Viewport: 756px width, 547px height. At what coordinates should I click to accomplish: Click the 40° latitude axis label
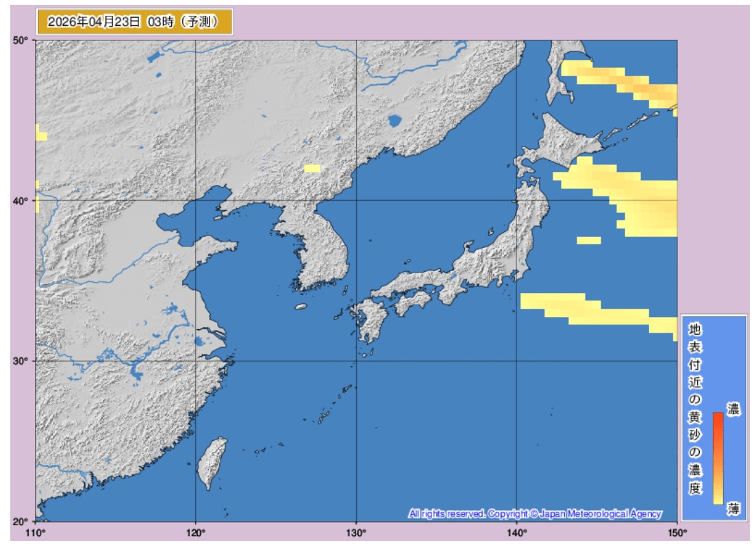point(21,201)
